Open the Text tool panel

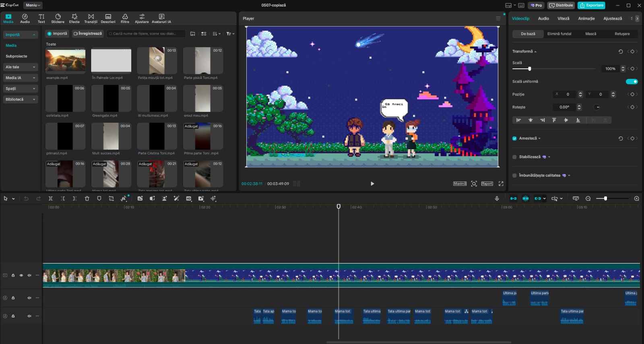pyautogui.click(x=41, y=19)
